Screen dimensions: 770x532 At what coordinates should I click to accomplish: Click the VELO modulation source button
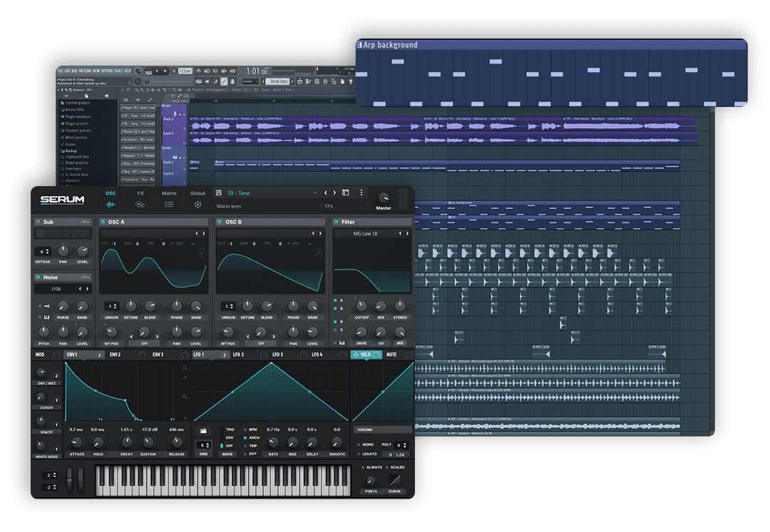(x=366, y=354)
